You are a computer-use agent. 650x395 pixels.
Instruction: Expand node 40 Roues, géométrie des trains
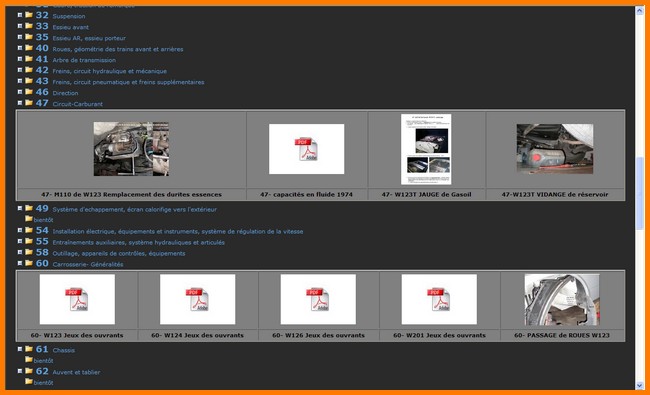click(x=19, y=48)
